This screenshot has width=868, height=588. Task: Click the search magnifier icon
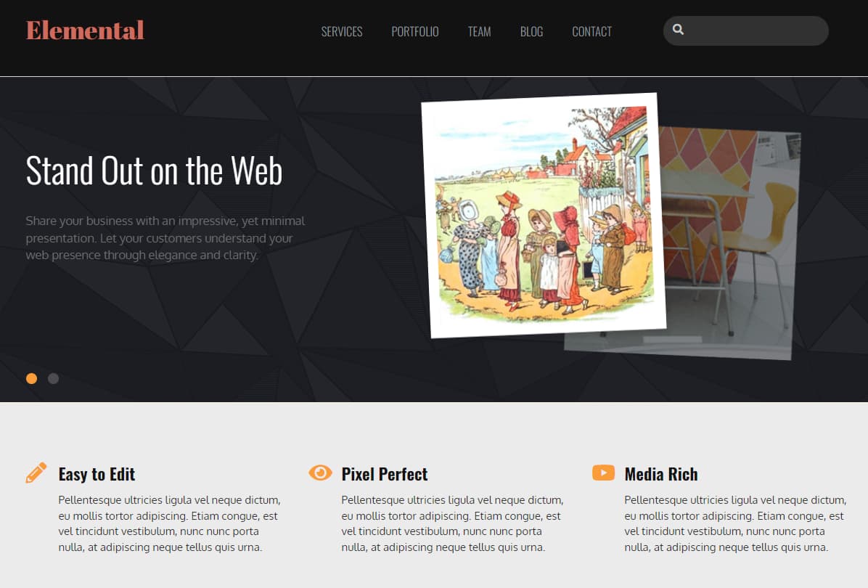pos(678,30)
